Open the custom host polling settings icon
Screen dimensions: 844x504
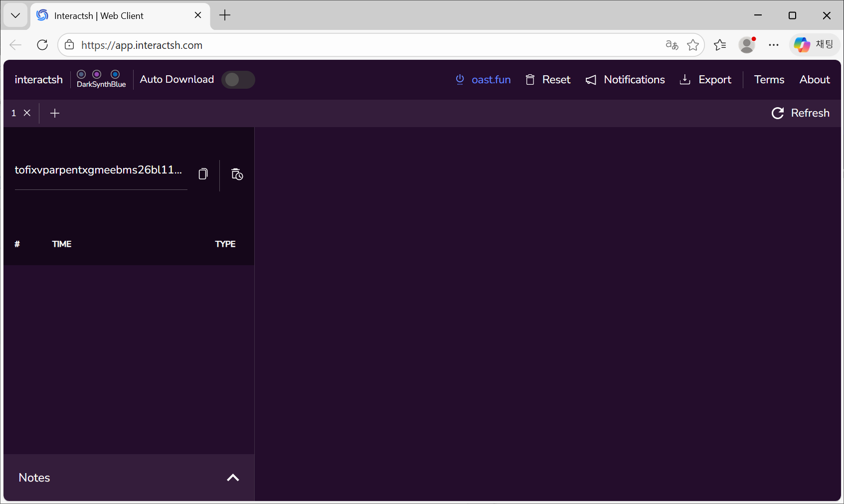(237, 174)
